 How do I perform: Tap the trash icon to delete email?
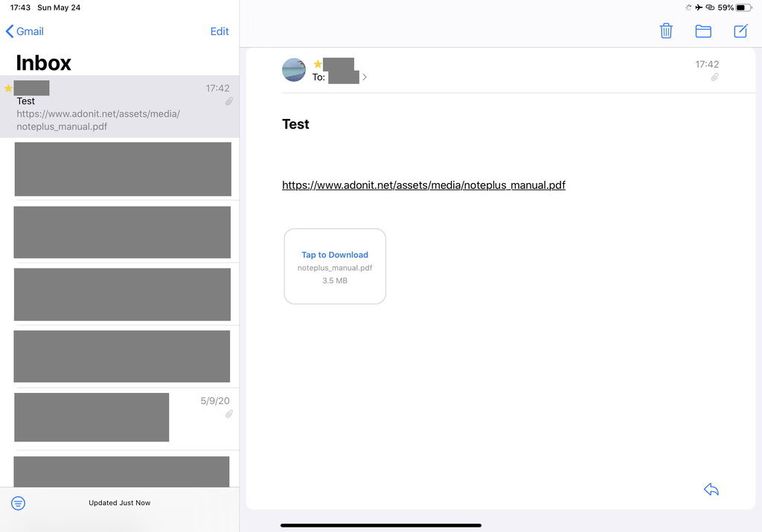[x=666, y=31]
